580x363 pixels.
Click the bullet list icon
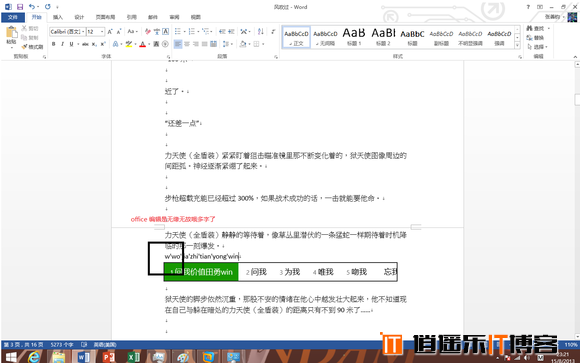(178, 31)
